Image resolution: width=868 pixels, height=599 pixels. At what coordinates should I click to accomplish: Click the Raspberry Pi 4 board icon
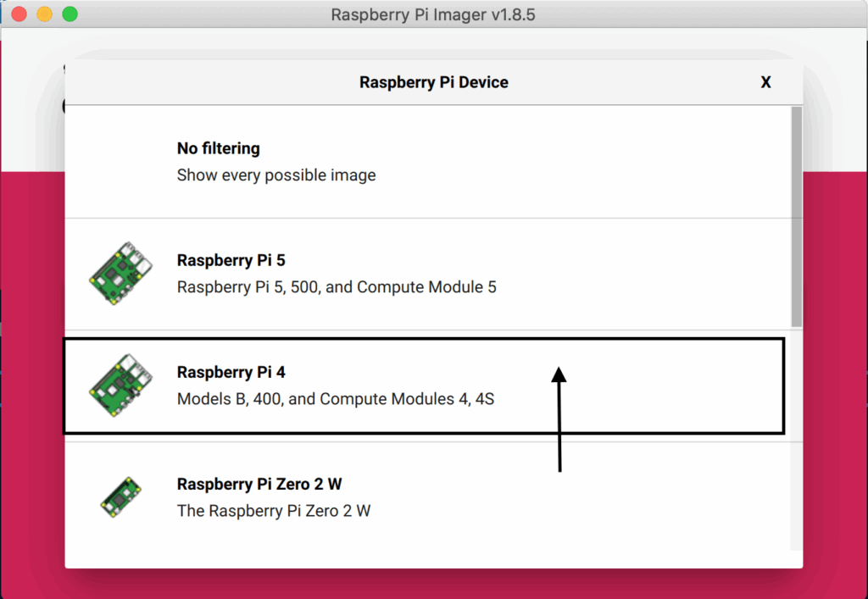[x=120, y=385]
